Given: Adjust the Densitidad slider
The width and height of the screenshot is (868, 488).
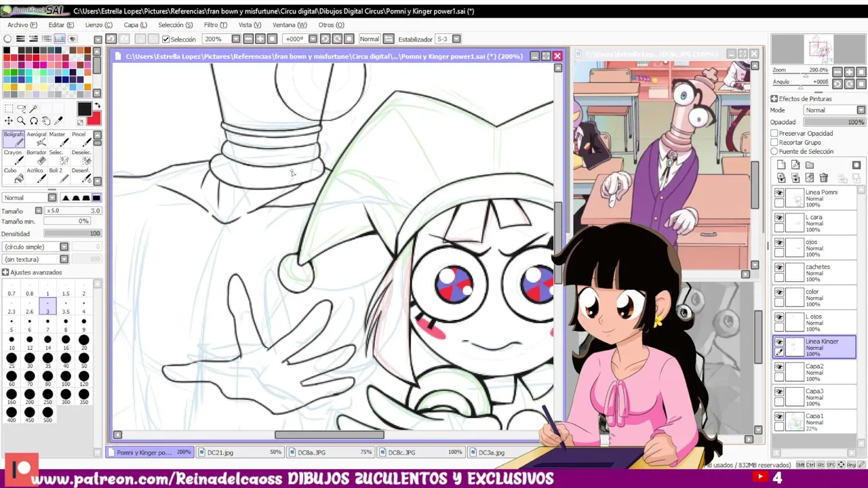Looking at the screenshot, I should coord(73,234).
